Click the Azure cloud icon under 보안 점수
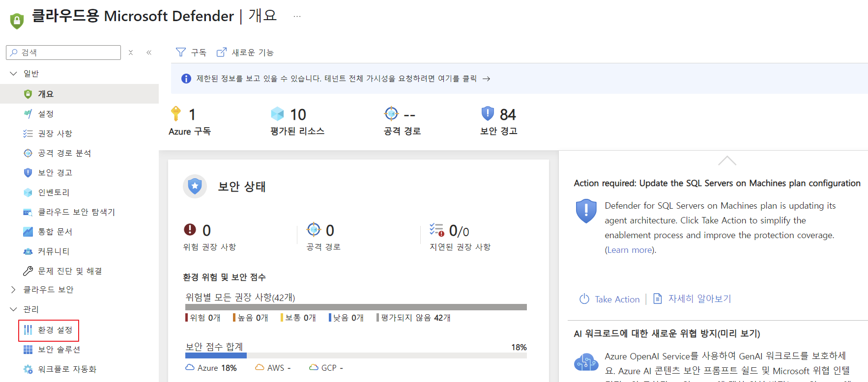 [x=190, y=367]
